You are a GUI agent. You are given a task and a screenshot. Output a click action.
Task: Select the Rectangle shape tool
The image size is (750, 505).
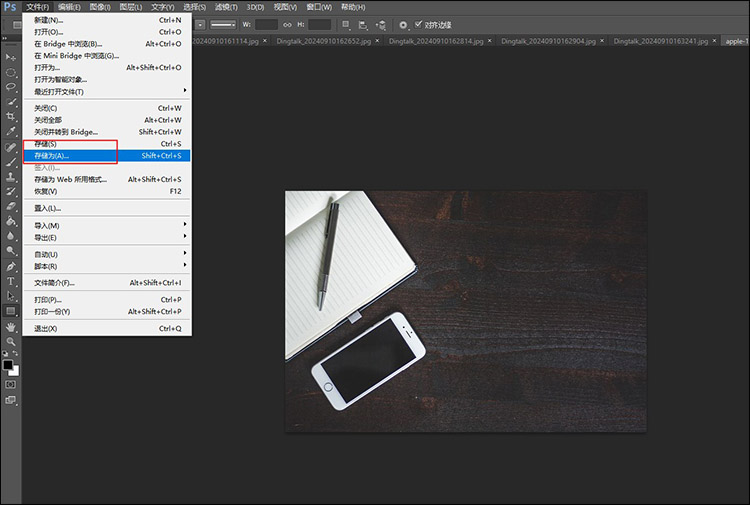(11, 311)
